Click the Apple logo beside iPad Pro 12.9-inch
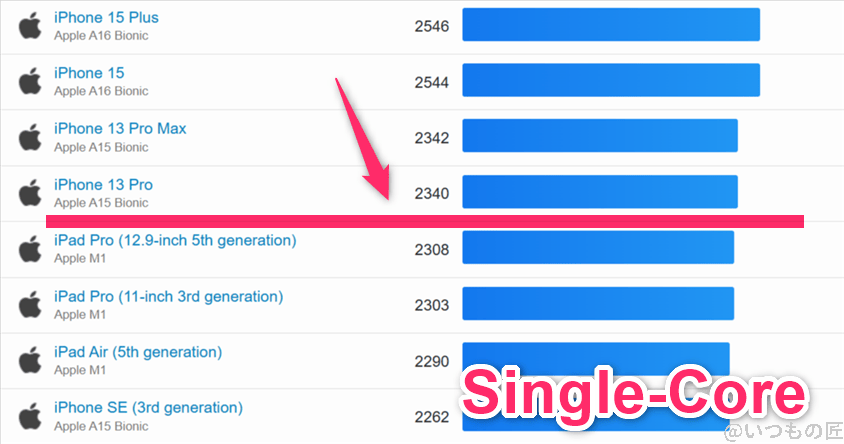Viewport: 844px width, 444px height. (x=30, y=249)
